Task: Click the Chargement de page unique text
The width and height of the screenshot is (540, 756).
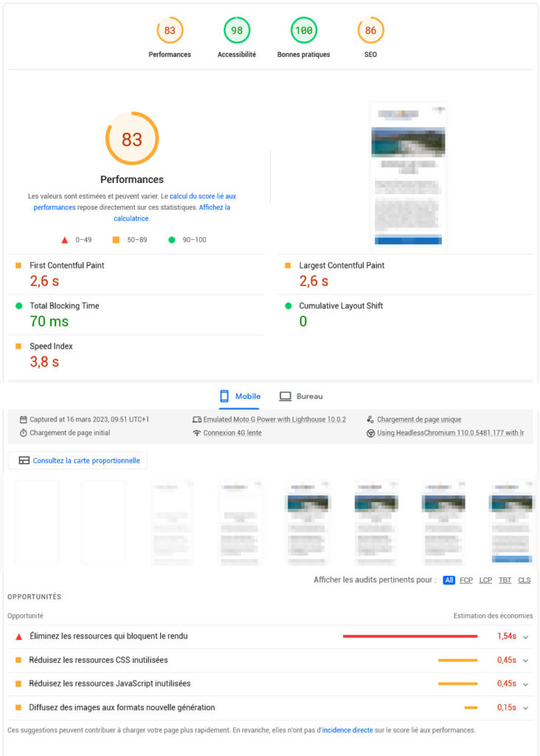Action: 419,419
